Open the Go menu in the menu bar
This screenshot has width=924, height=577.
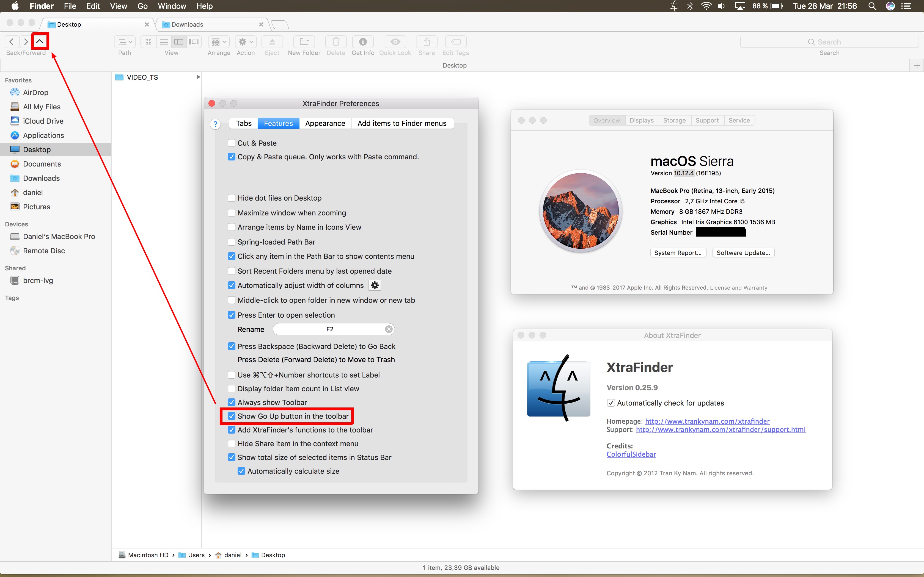coord(142,6)
